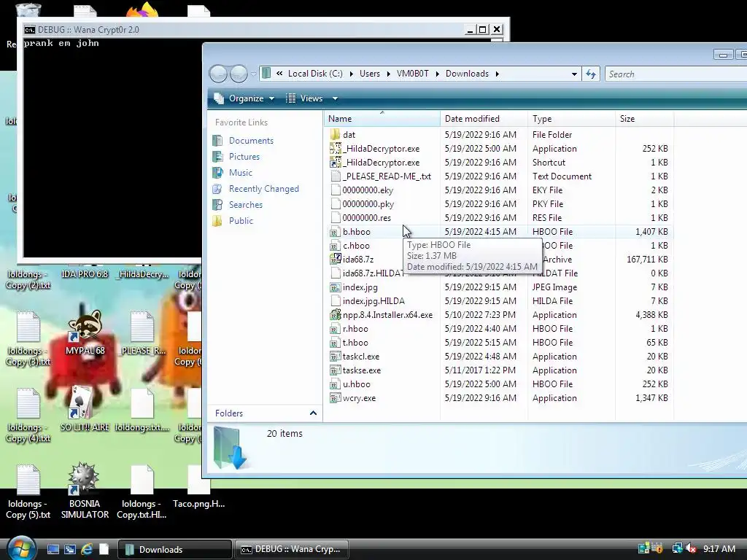Select the 00000000.eky file icon
747x560 pixels.
click(336, 190)
